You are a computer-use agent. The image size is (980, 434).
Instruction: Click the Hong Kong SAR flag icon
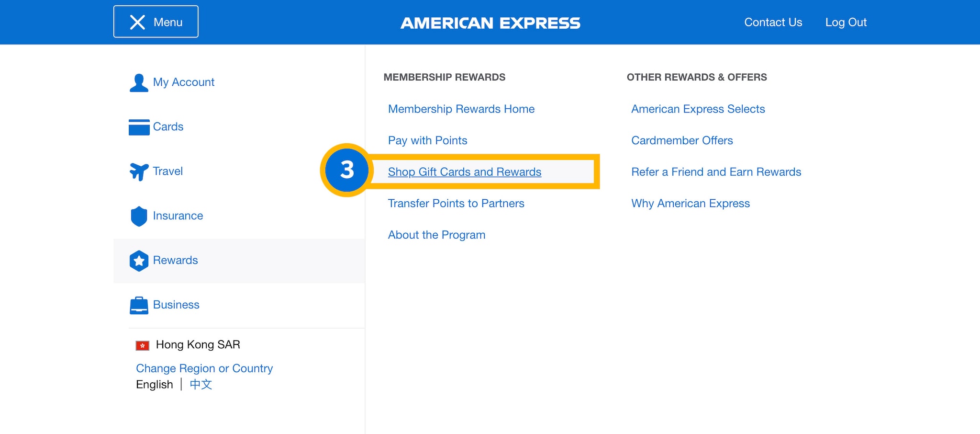(x=143, y=345)
